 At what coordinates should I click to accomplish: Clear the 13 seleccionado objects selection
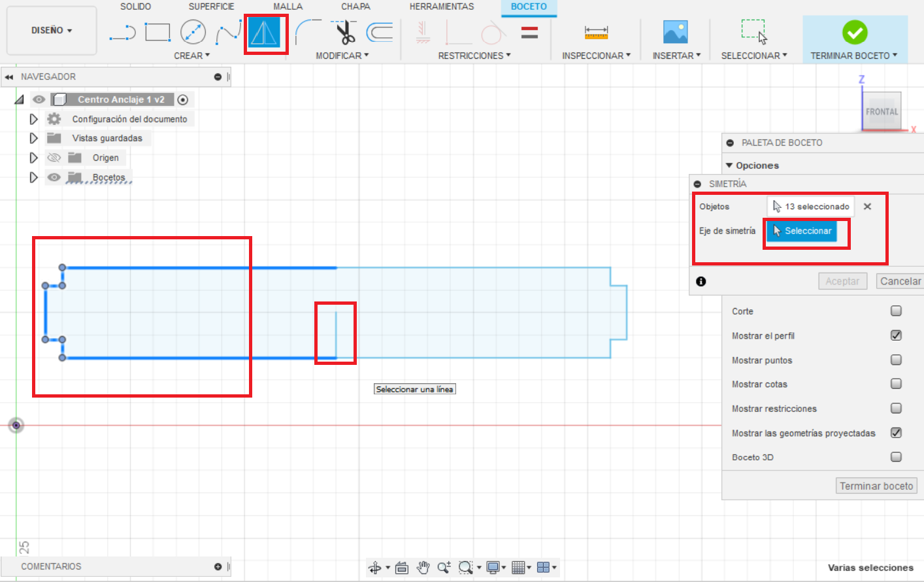coord(867,207)
